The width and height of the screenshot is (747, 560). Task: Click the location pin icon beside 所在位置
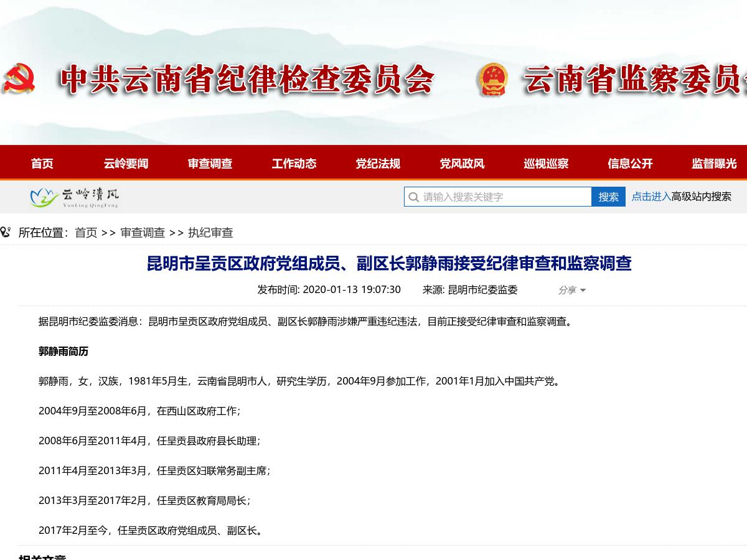tap(6, 233)
